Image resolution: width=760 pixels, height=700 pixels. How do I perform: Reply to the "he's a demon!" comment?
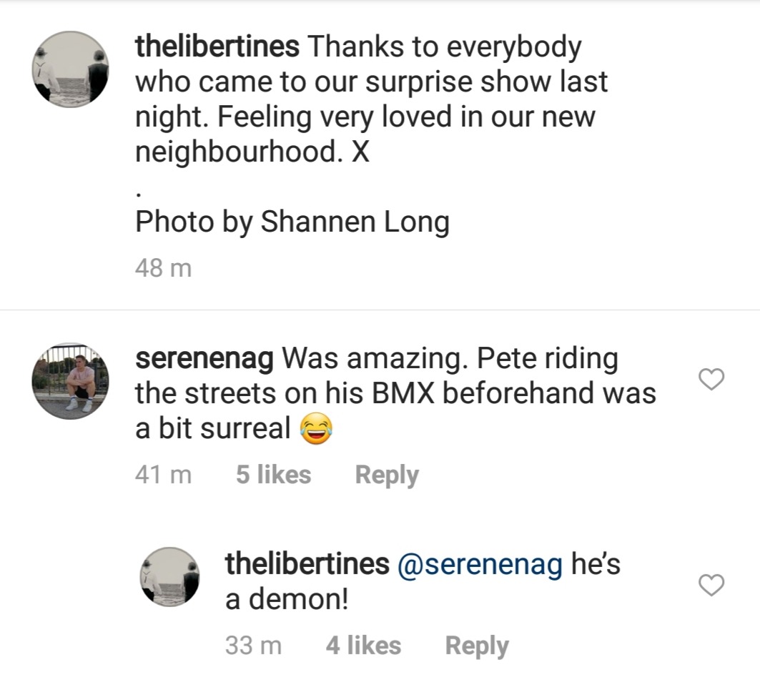pyautogui.click(x=477, y=646)
